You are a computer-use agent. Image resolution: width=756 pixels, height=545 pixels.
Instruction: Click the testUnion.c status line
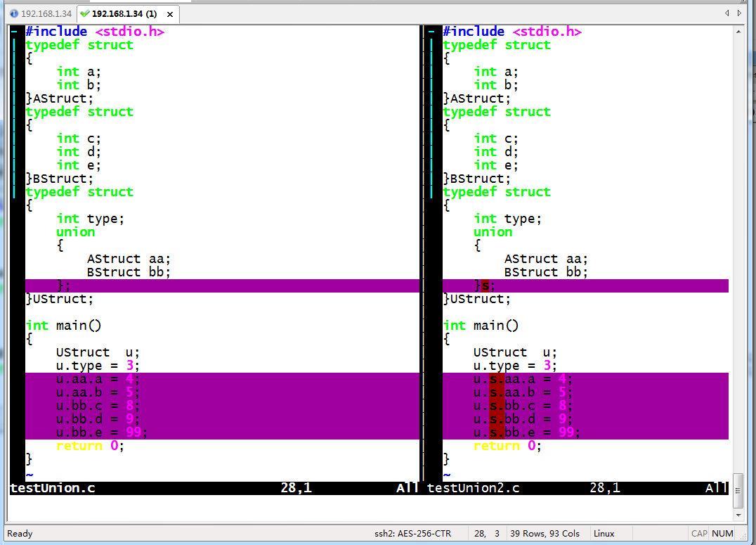53,488
